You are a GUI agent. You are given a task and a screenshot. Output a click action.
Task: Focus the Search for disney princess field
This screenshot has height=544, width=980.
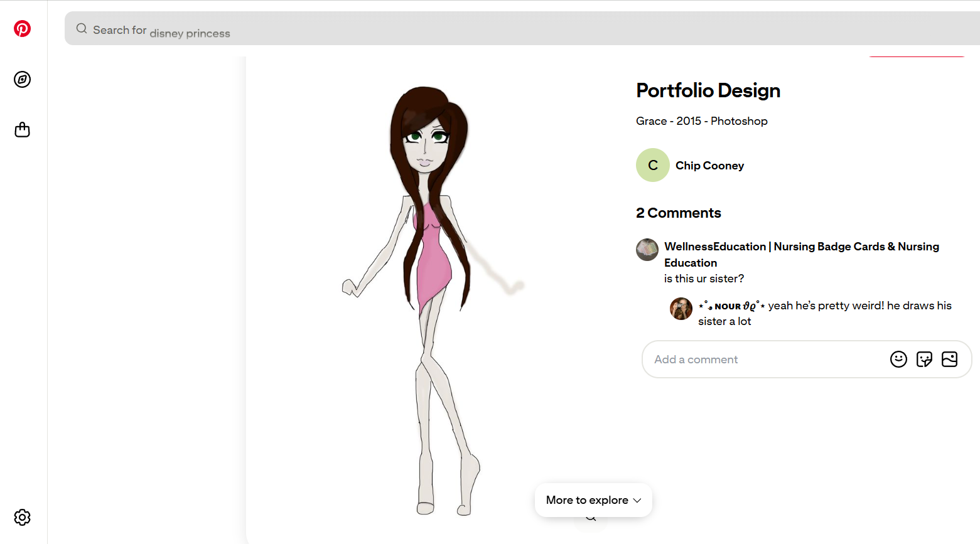(x=522, y=29)
